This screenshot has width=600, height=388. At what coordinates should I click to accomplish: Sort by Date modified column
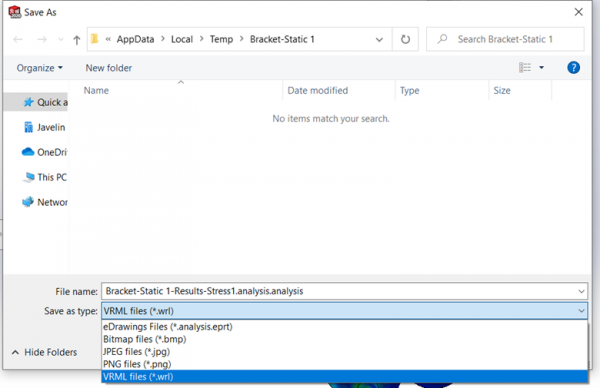(x=318, y=91)
